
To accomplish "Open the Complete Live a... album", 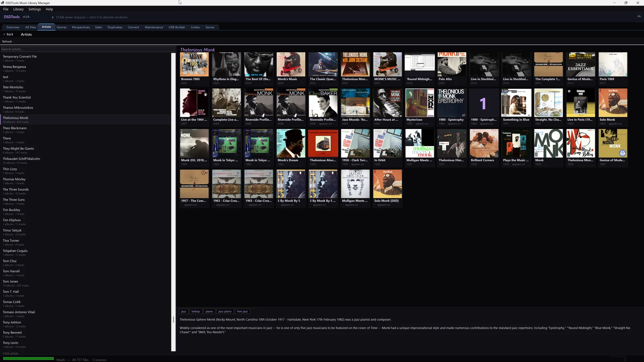I will point(227,107).
